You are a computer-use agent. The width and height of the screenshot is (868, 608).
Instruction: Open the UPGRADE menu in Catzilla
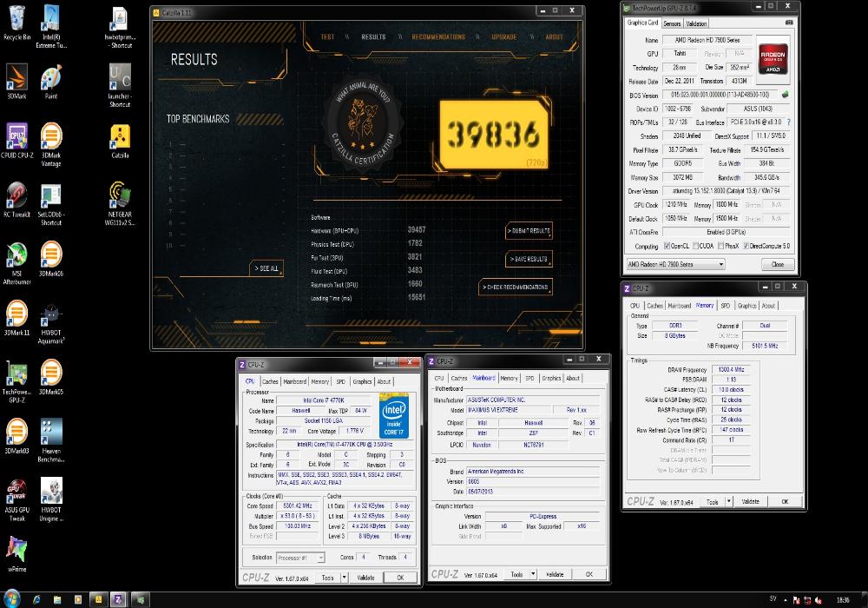[504, 37]
